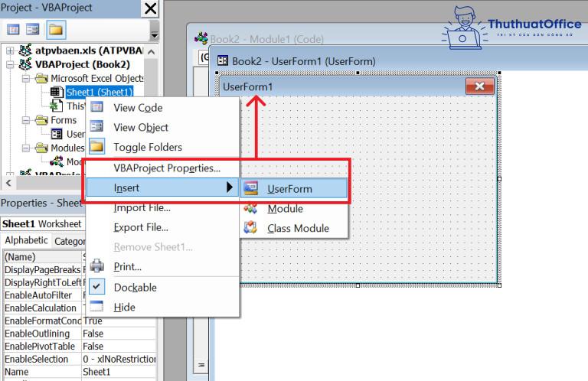Click the Module icon in Insert submenu

[x=250, y=208]
